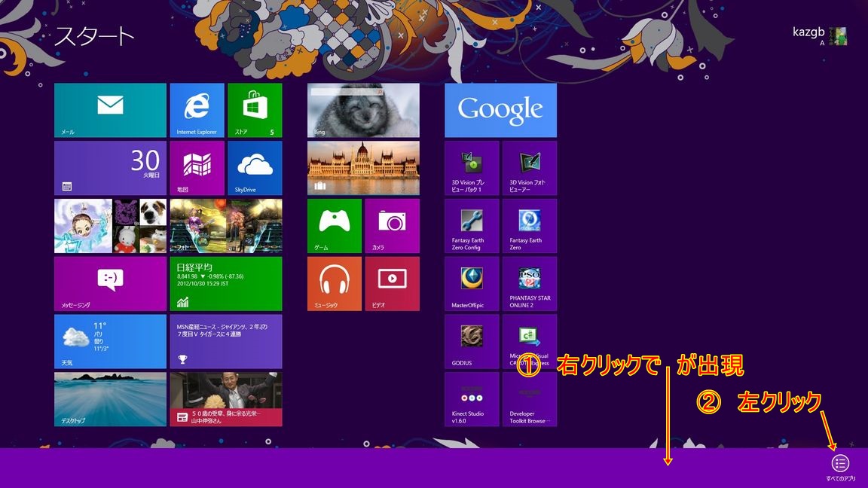Open the SkyDrive tile
The height and width of the screenshot is (488, 868).
tap(255, 168)
